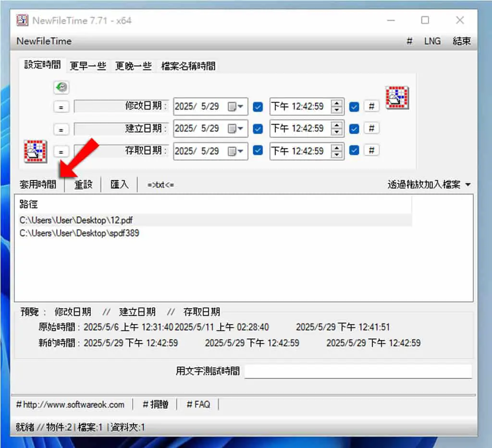Select the 設定時間 tab
492x448 pixels.
click(x=42, y=65)
